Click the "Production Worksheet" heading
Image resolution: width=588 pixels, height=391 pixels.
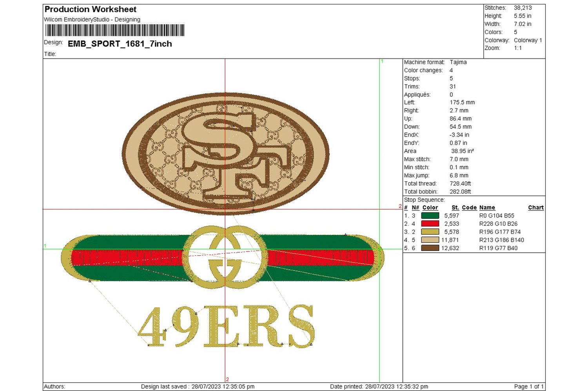[91, 9]
